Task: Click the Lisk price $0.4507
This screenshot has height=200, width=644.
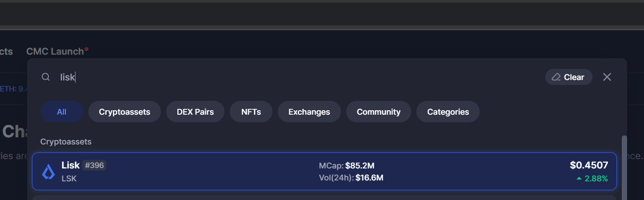Action: (589, 165)
